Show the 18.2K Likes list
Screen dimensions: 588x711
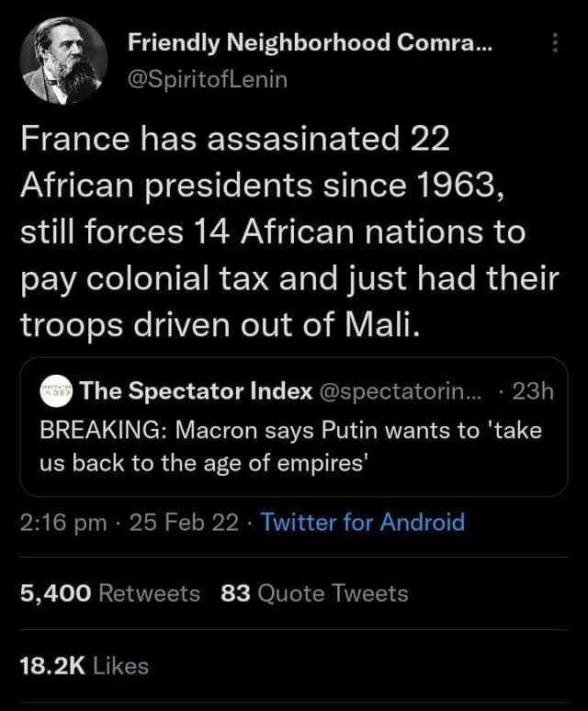click(x=85, y=665)
